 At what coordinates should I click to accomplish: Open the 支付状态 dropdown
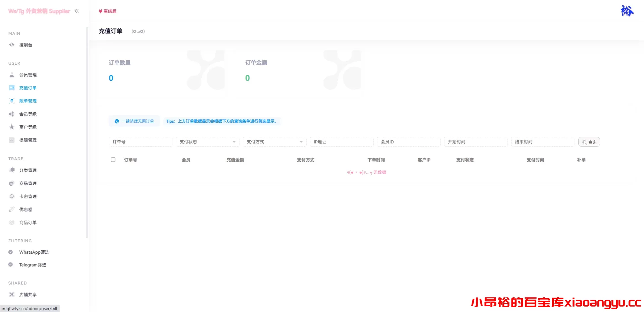pos(207,142)
